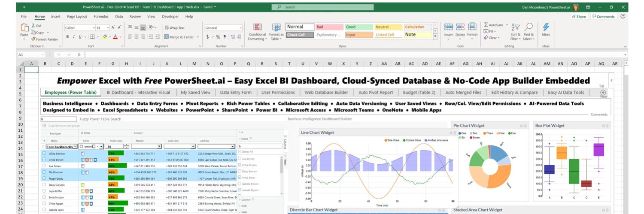Click the Borders grid icon
The height and width of the screenshot is (214, 644).
click(x=92, y=37)
